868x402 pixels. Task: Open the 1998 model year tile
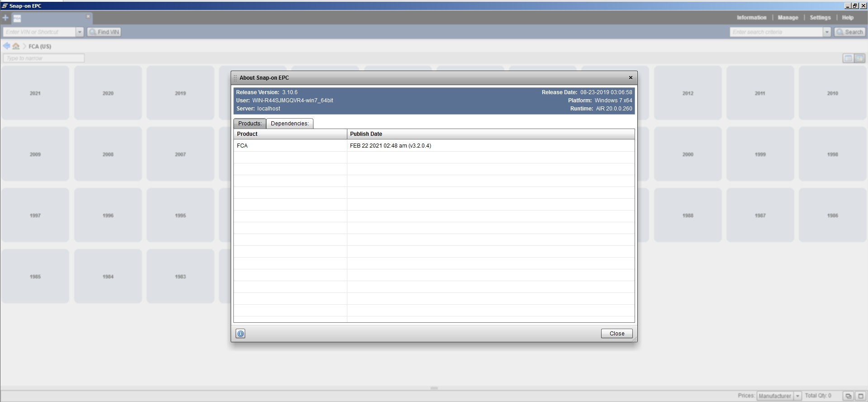[833, 154]
